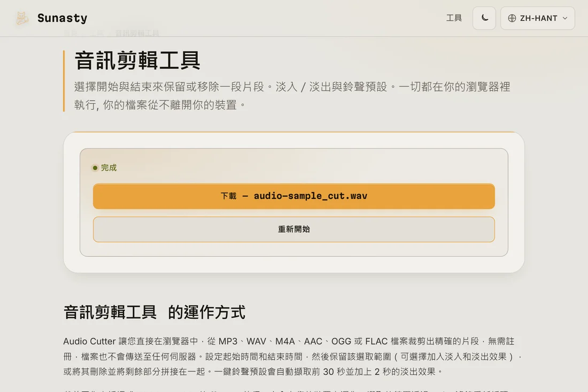This screenshot has width=588, height=392.
Task: Toggle dark mode with the moon icon
Action: click(484, 18)
